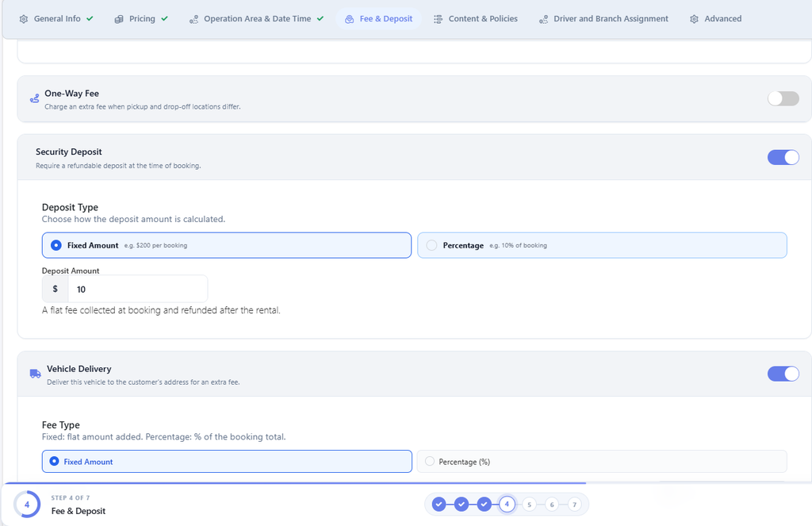812x526 pixels.
Task: Click the Security Deposit heading
Action: click(x=69, y=152)
